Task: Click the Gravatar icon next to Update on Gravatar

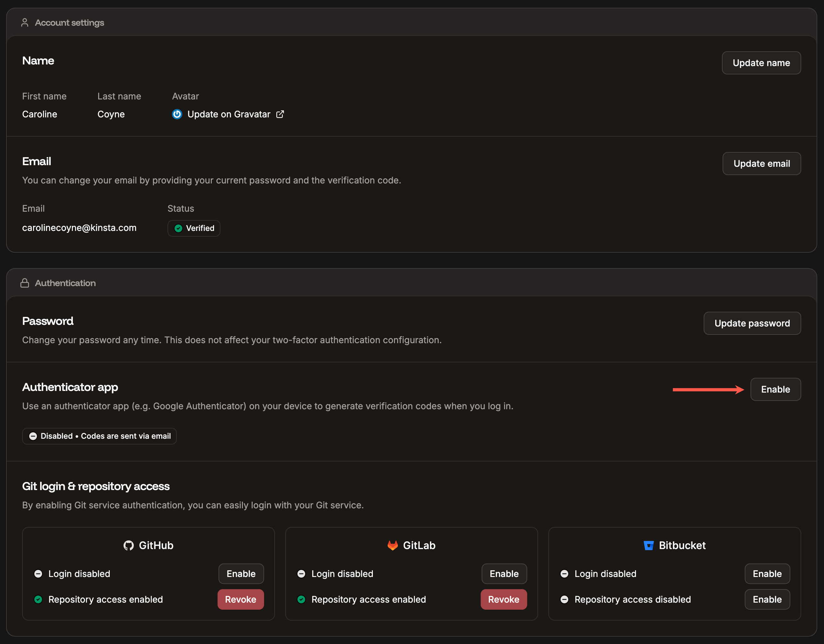Action: coord(177,114)
